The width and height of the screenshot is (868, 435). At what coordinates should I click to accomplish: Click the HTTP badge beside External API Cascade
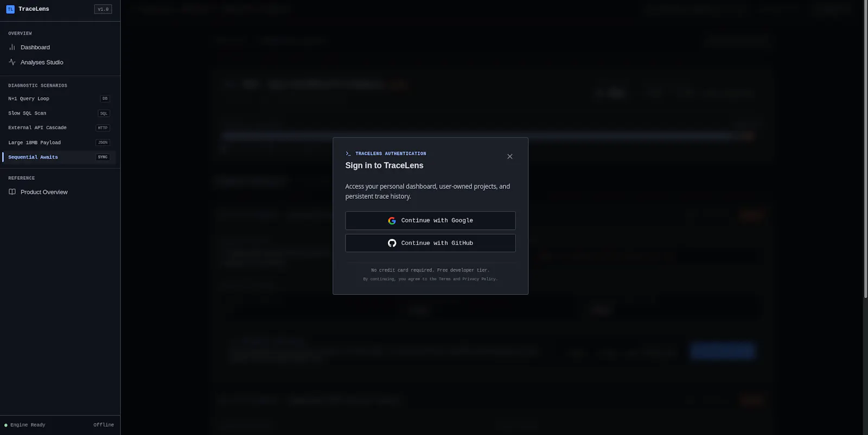tap(103, 128)
